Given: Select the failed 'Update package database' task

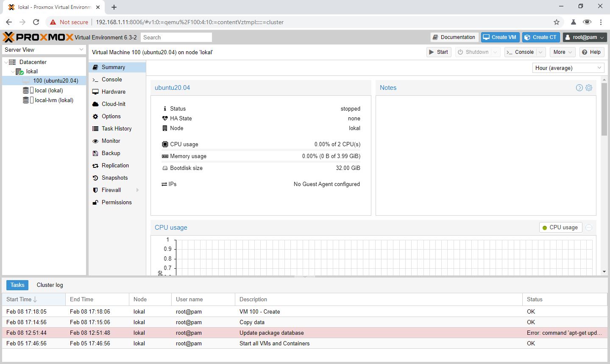Looking at the screenshot, I should [304, 333].
